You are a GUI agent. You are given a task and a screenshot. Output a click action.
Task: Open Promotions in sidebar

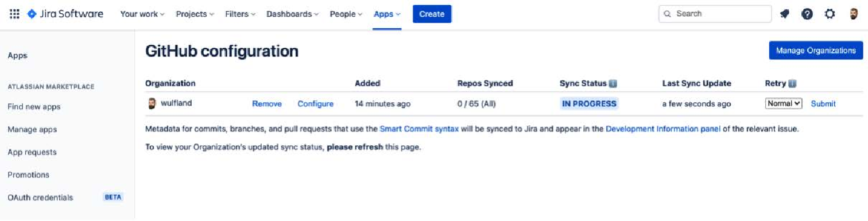(x=28, y=175)
